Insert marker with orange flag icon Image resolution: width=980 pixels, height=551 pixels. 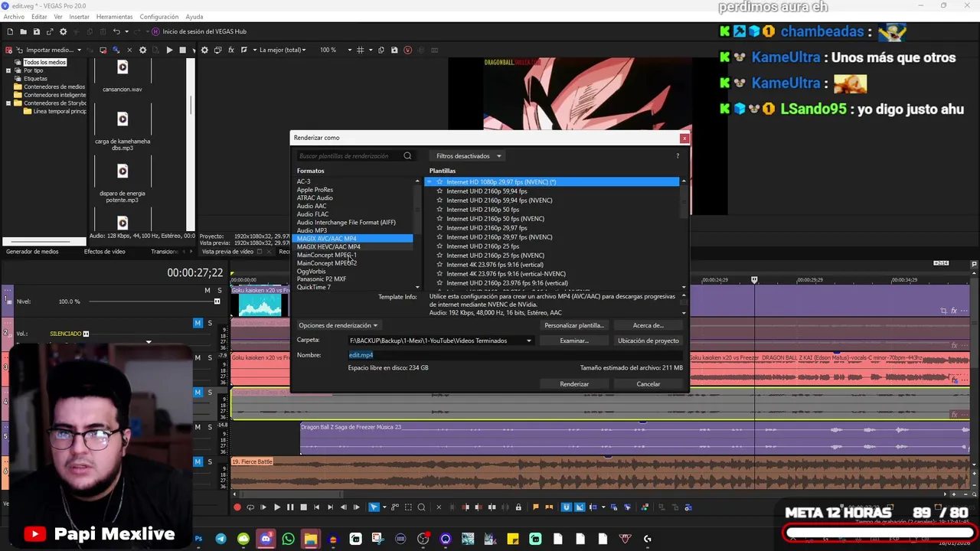click(x=536, y=507)
